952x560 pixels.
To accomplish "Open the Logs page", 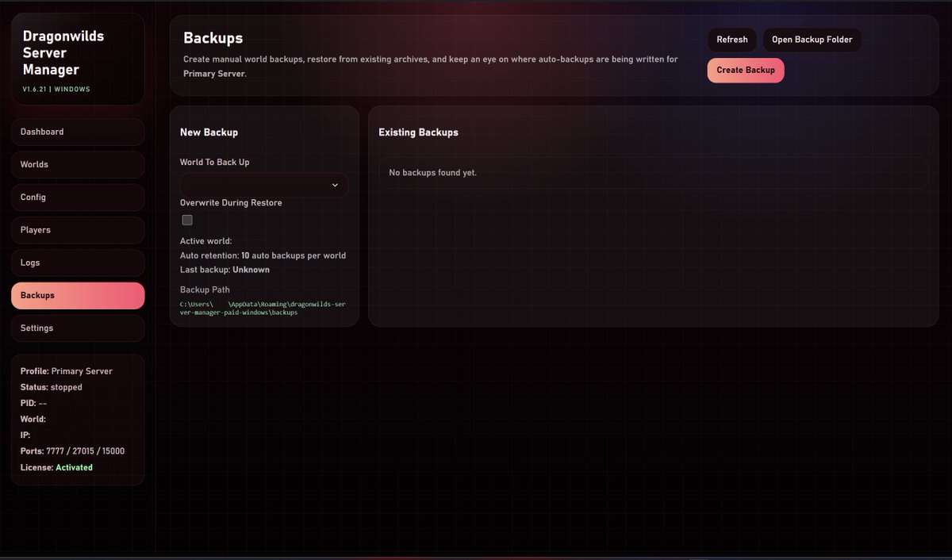I will (x=78, y=263).
